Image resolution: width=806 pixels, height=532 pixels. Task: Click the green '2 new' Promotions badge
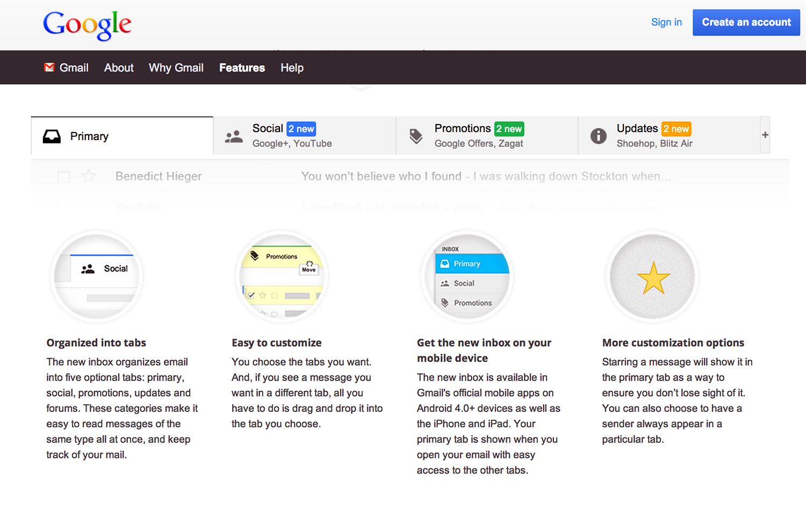click(x=509, y=129)
